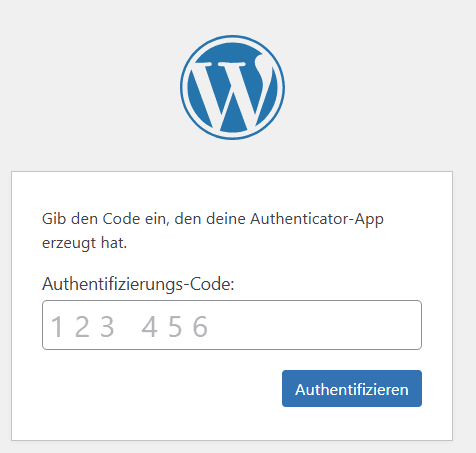Open the WordPress homepage via the logo

click(x=232, y=87)
